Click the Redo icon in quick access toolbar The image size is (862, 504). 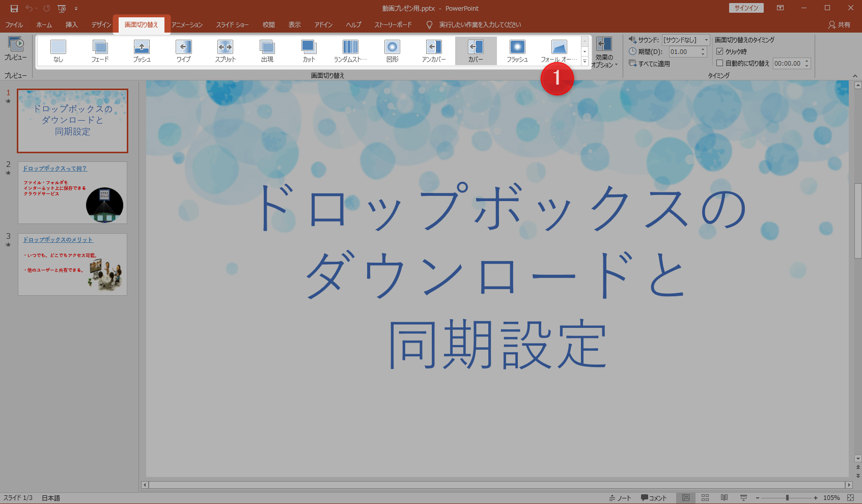coord(47,9)
